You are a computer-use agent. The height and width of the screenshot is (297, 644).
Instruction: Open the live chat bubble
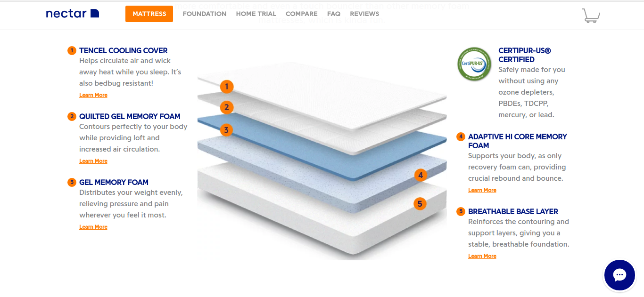coord(619,275)
